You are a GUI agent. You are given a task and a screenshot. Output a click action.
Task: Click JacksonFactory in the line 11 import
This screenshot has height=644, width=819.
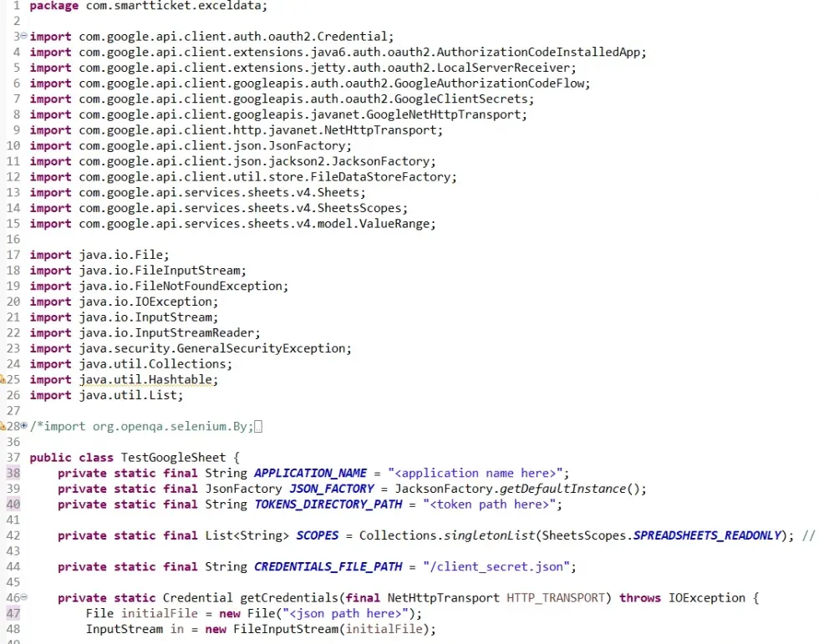tap(380, 161)
